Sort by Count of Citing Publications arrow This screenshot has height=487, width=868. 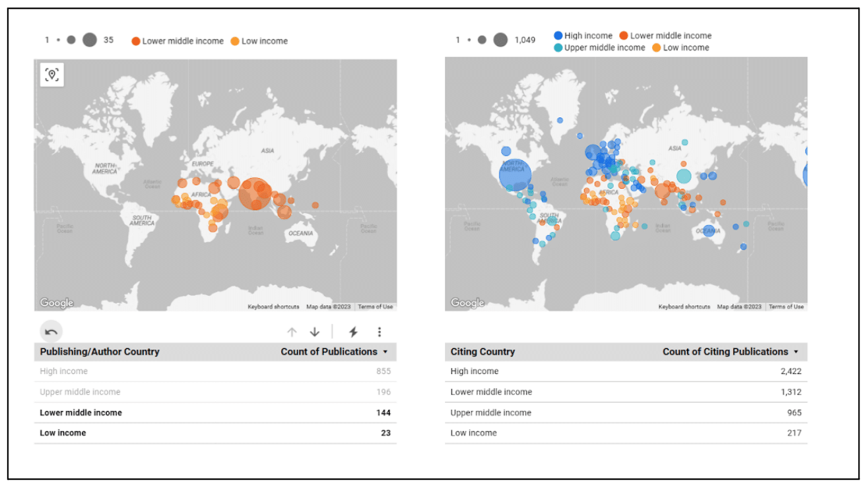pyautogui.click(x=796, y=352)
